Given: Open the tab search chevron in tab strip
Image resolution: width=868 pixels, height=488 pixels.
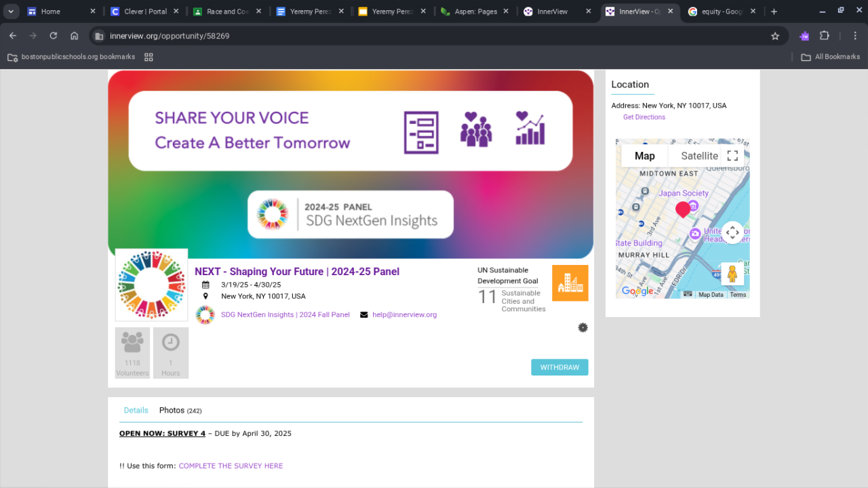Looking at the screenshot, I should 10,12.
